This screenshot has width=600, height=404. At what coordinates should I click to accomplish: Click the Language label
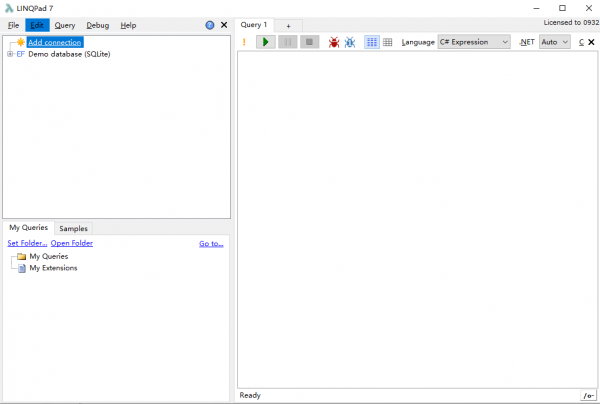pos(418,42)
